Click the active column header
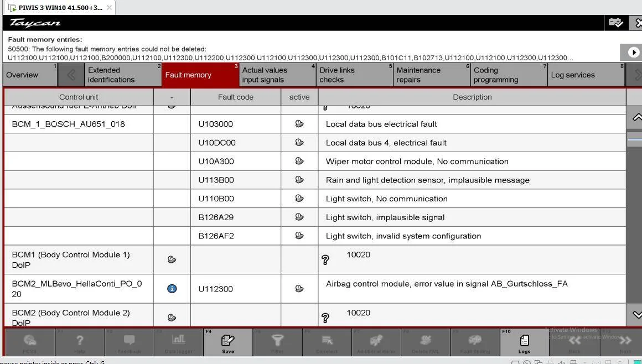 coord(299,97)
